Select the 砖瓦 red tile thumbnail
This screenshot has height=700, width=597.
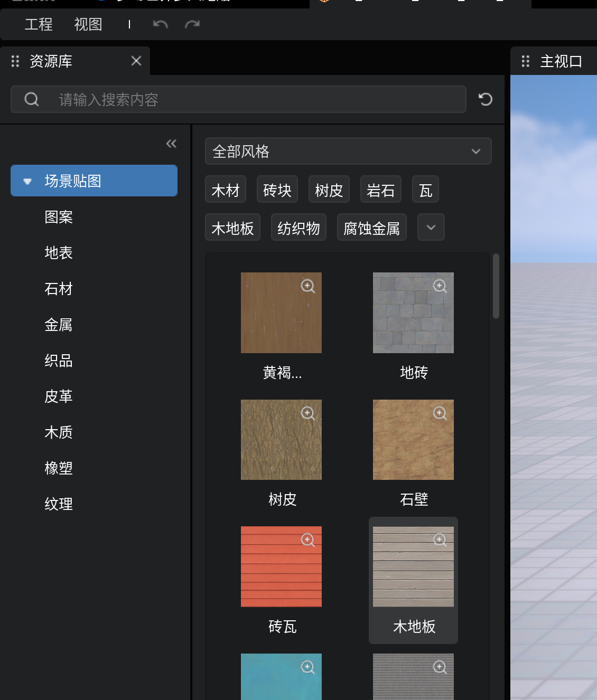[x=281, y=566]
